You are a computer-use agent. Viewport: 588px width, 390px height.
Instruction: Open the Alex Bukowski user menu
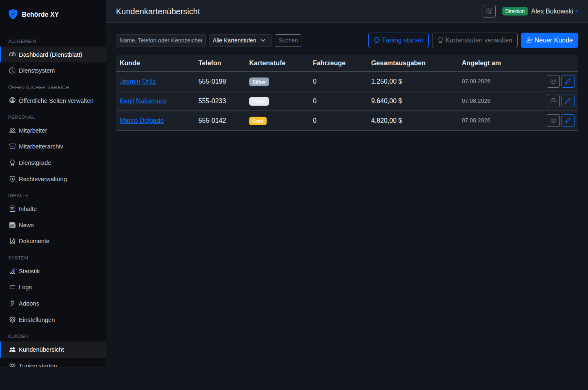tap(555, 11)
